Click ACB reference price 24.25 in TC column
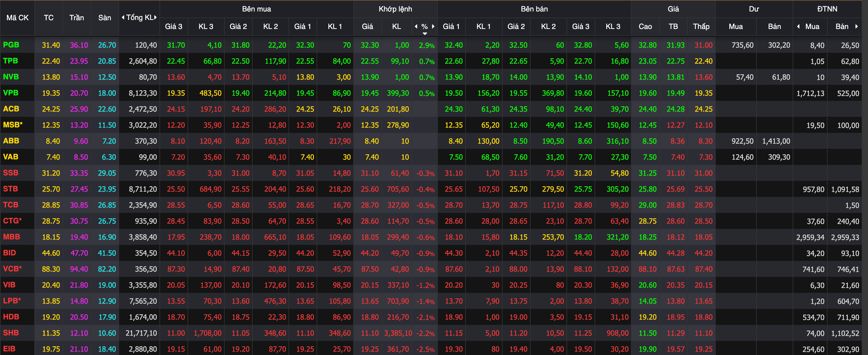 (51, 109)
